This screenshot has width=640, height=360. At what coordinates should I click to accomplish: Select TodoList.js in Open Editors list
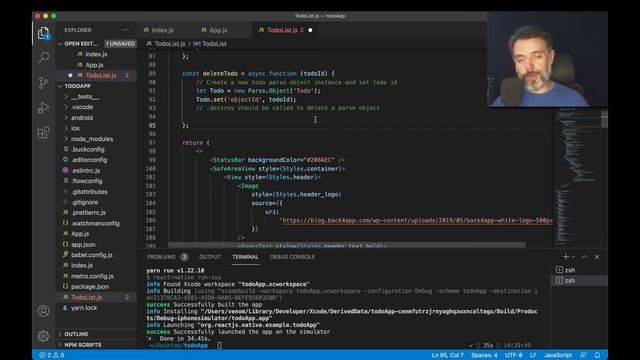101,75
